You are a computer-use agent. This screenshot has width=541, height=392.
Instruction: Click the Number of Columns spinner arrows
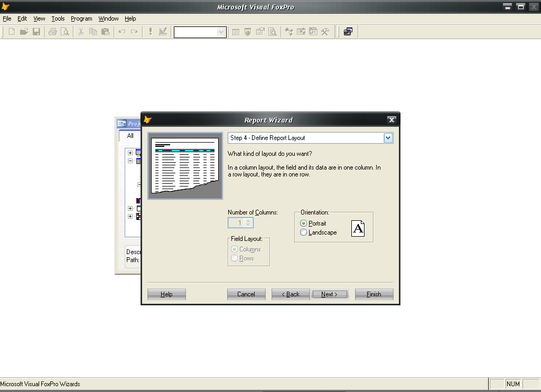(x=248, y=223)
